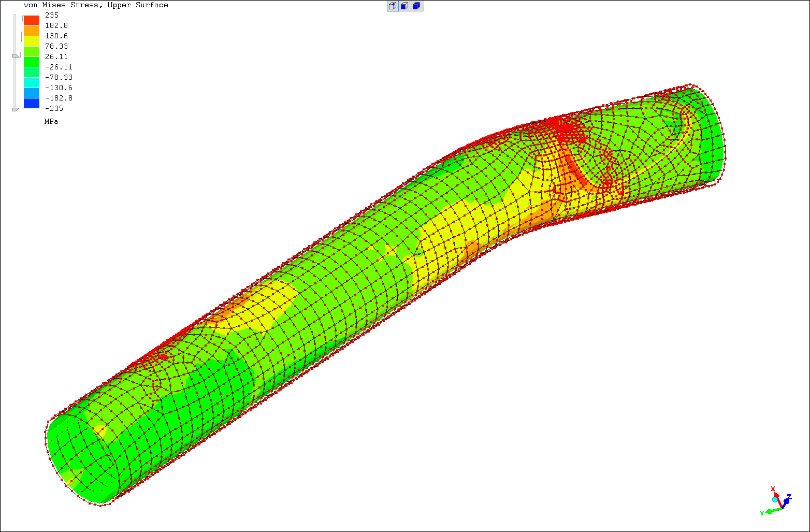Click the blue Z axis arrow of triad

785,502
